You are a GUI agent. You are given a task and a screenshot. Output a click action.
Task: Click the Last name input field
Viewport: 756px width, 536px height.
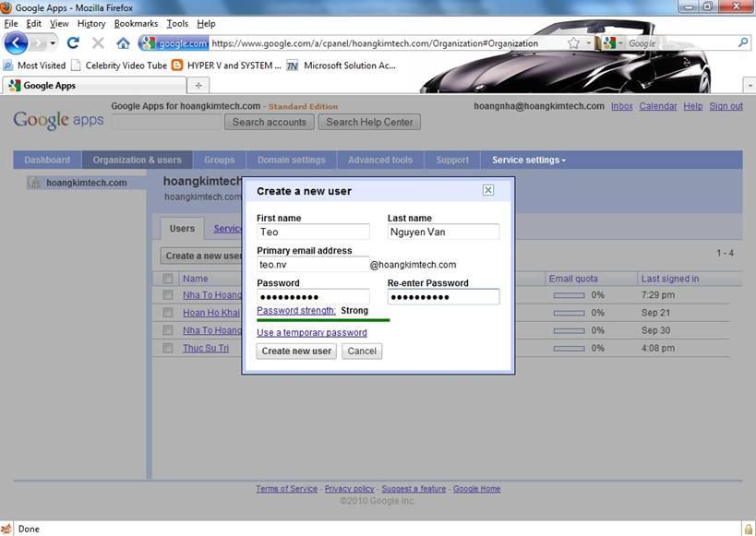444,232
